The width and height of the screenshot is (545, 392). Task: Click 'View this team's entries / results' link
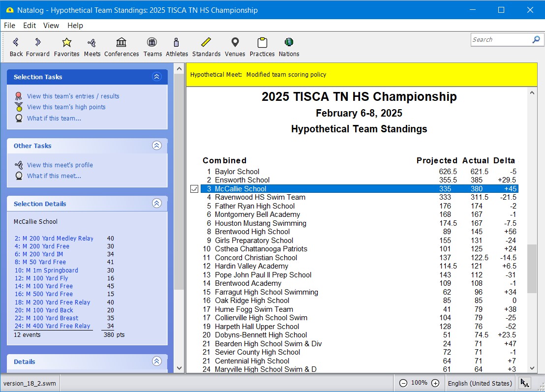point(73,96)
